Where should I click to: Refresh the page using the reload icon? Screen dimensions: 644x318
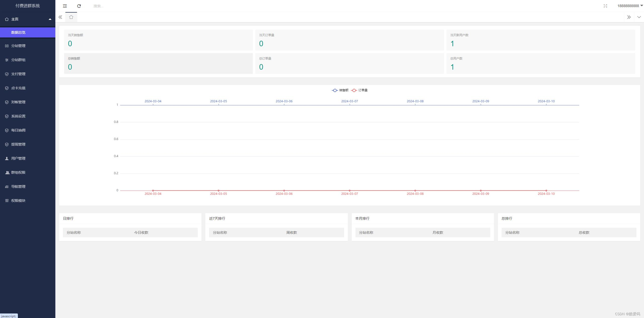[x=79, y=6]
